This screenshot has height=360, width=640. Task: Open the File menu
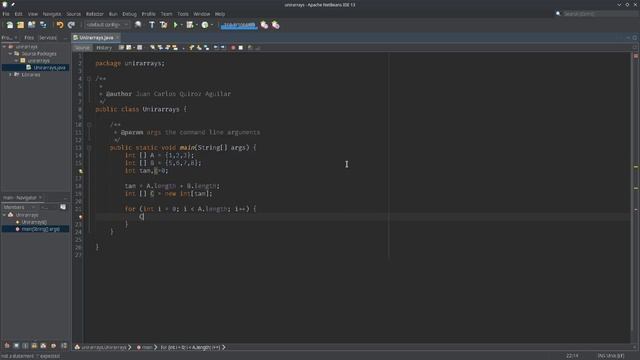(x=6, y=14)
